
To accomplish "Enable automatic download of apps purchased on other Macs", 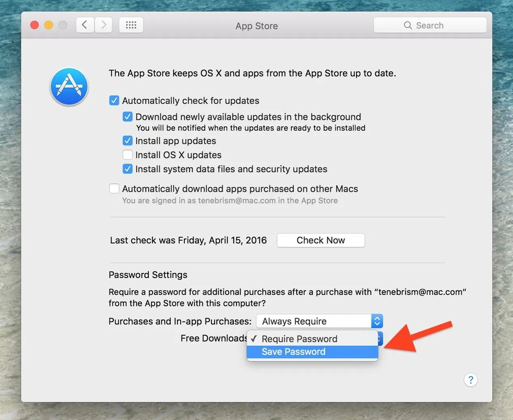I will 114,189.
